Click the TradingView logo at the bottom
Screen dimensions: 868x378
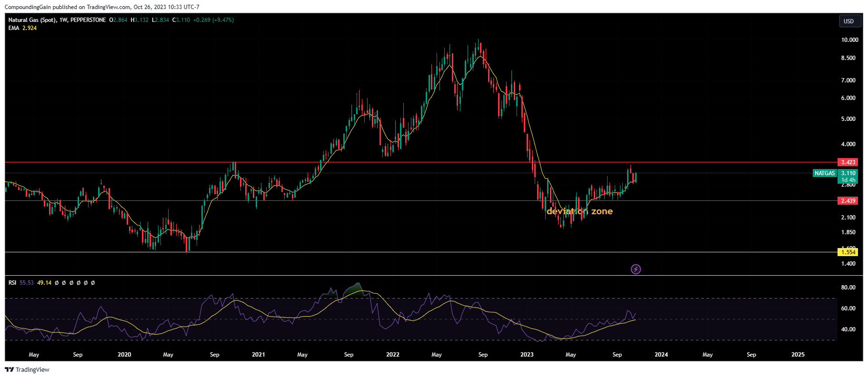click(x=27, y=369)
